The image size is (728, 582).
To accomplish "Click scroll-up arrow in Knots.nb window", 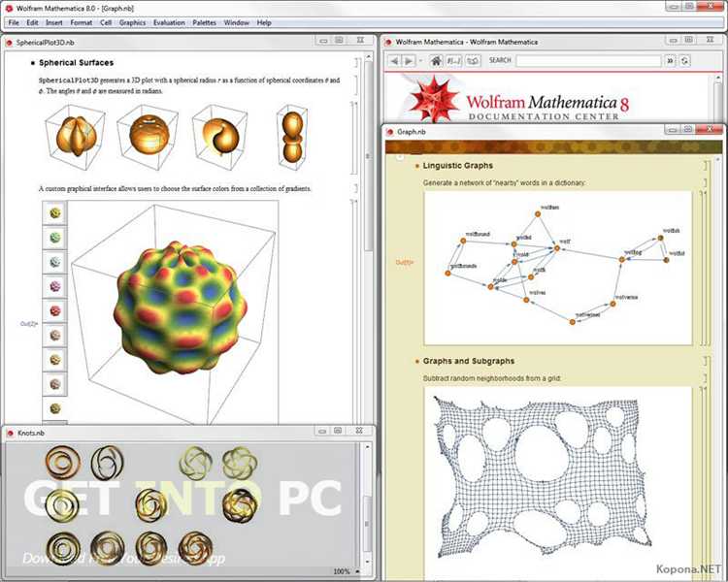I will 367,447.
